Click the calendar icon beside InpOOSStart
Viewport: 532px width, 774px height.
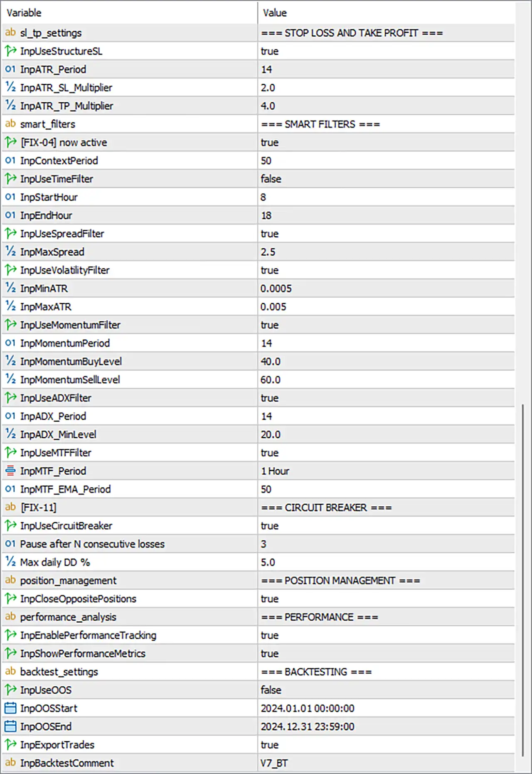point(10,708)
